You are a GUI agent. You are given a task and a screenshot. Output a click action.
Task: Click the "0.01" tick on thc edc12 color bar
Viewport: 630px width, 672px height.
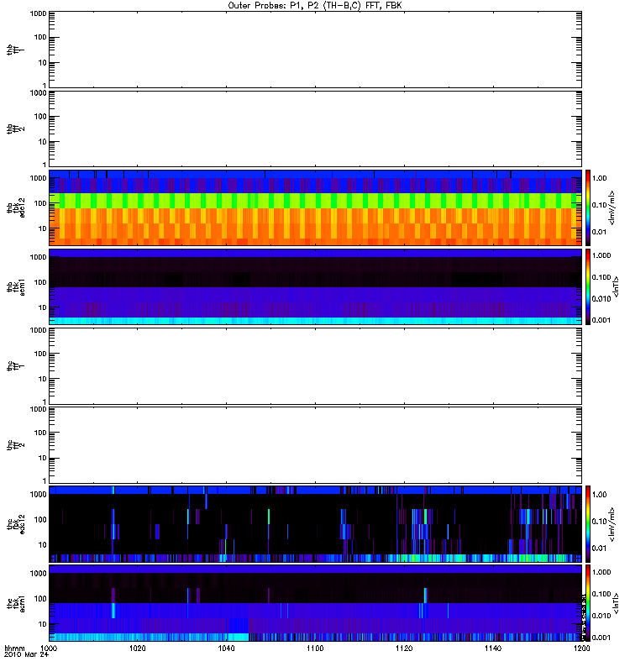point(600,549)
